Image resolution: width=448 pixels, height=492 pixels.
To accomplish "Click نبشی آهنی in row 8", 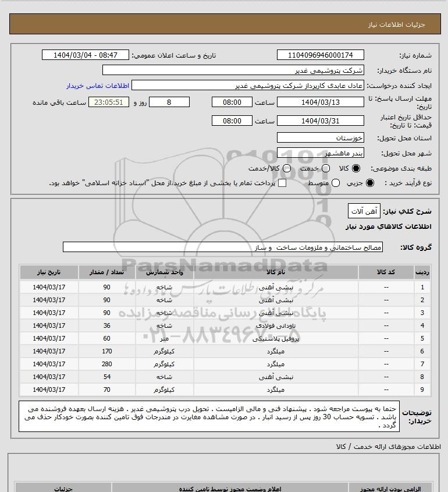I will (276, 377).
